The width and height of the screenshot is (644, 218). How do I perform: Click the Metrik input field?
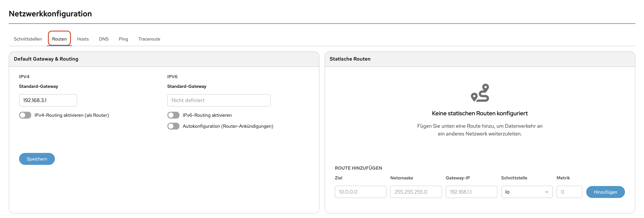[569, 192]
